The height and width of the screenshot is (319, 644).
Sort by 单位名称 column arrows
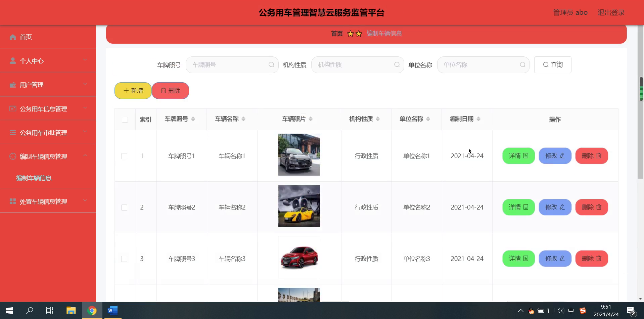point(428,119)
